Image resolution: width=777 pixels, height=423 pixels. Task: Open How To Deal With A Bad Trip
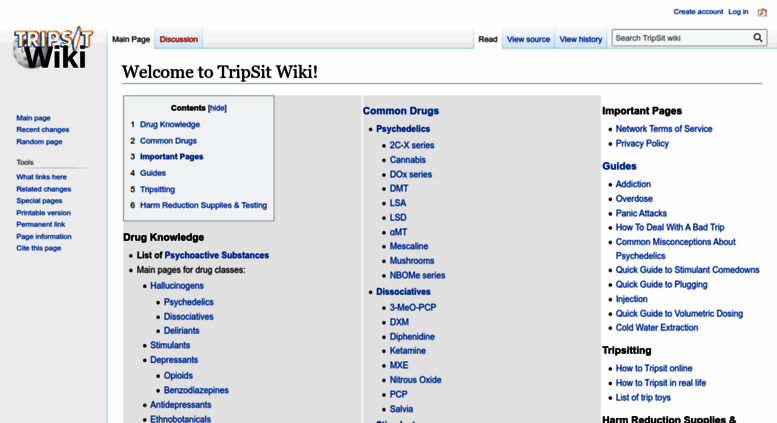(669, 227)
